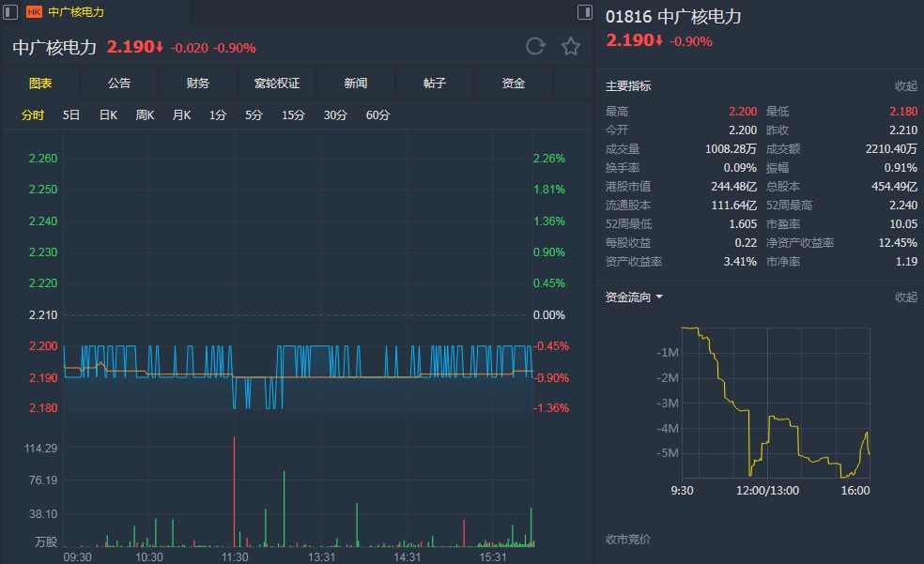Click the 总股本 value 454.49亿

pyautogui.click(x=895, y=187)
